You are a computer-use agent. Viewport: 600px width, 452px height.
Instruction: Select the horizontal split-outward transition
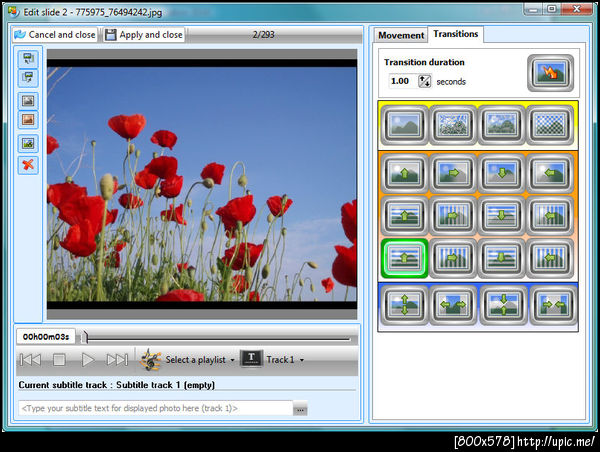point(453,305)
